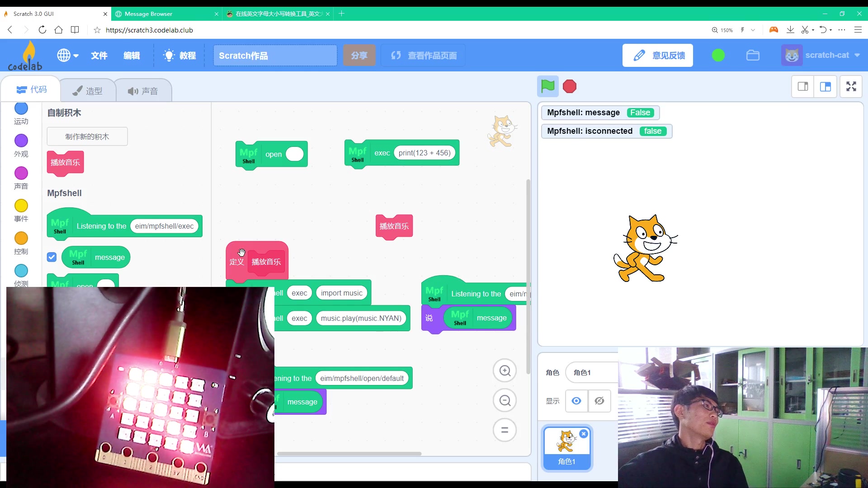Select the purple 外观 category circle
Image resolution: width=868 pixels, height=488 pixels.
tap(21, 141)
